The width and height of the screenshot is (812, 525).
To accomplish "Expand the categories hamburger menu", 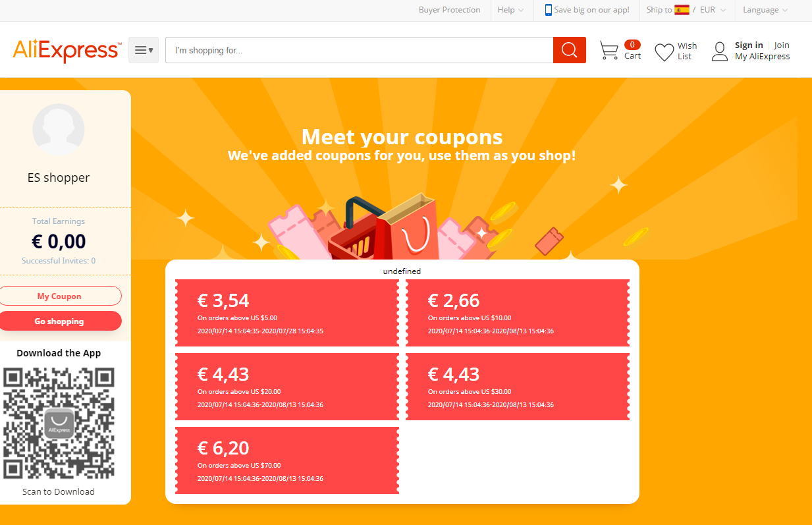I will coord(144,50).
